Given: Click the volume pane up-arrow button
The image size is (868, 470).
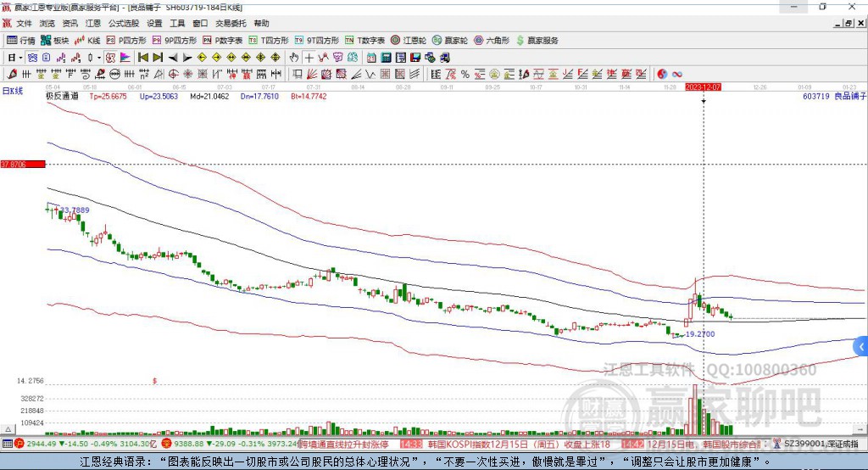Looking at the screenshot, I should click(x=8, y=429).
